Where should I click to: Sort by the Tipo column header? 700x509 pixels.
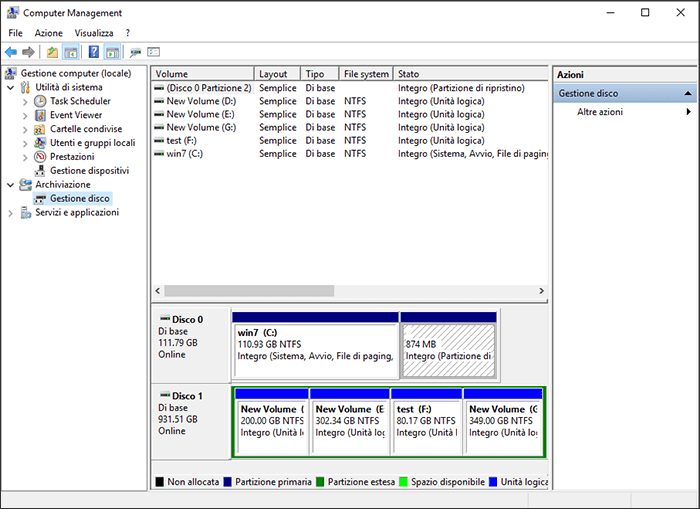point(320,74)
